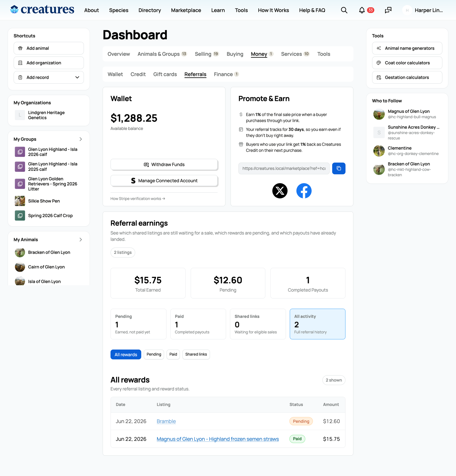456x476 pixels.
Task: Switch to the Gift cards sub-tab
Action: pyautogui.click(x=165, y=74)
